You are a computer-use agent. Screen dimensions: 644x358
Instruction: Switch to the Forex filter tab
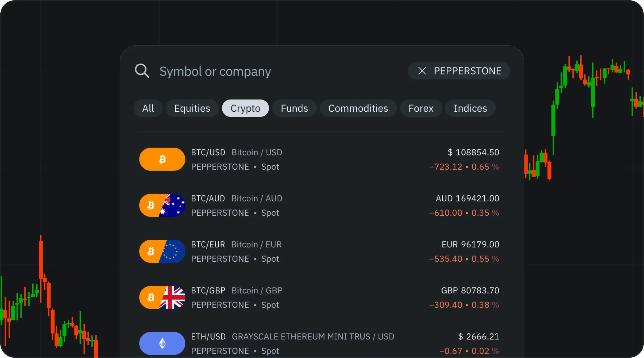pos(421,108)
